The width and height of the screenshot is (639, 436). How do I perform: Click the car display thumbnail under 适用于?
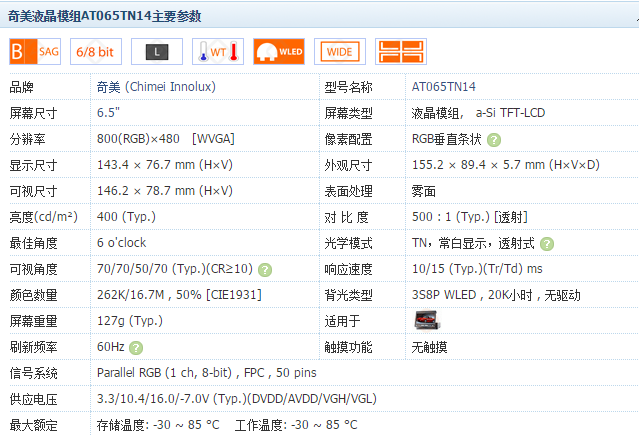426,320
